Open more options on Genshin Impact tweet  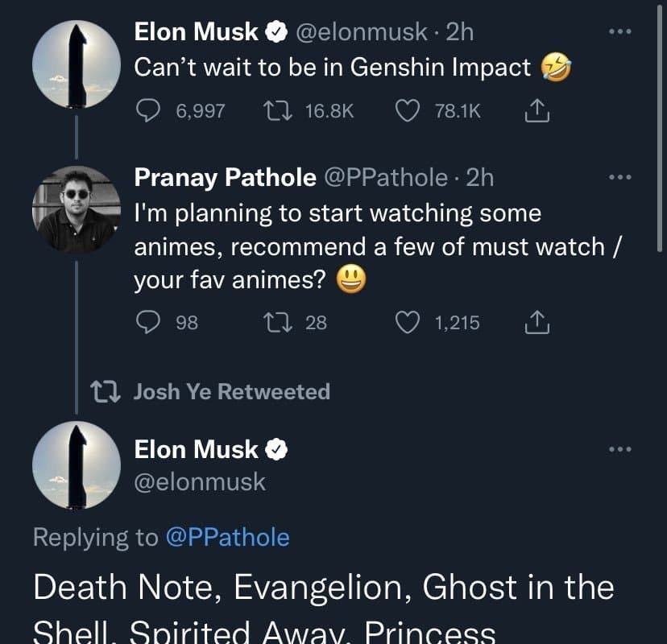click(620, 31)
